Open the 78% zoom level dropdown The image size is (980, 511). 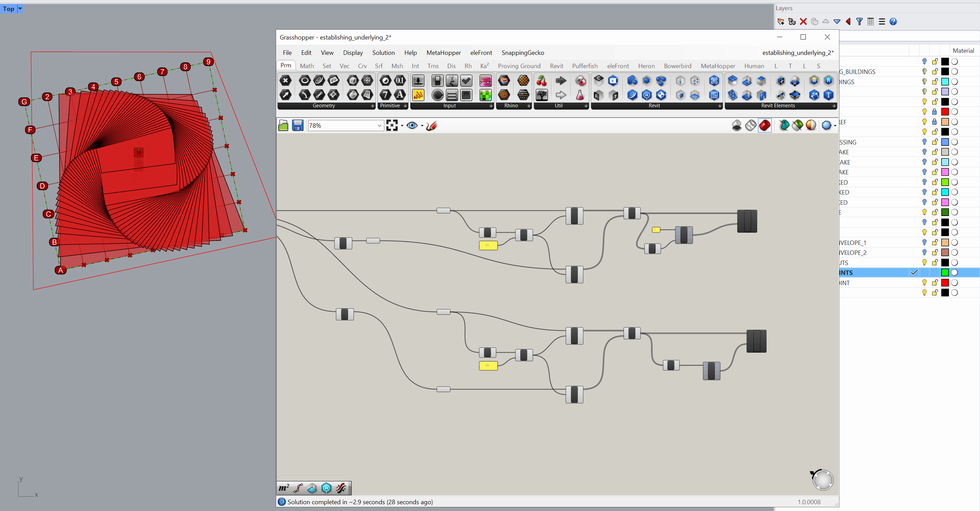(379, 126)
